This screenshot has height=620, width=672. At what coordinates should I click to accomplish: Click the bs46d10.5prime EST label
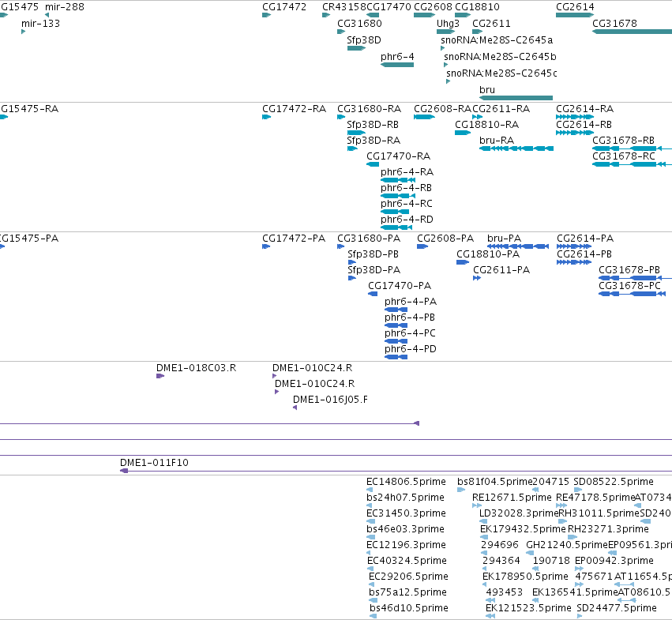point(408,608)
